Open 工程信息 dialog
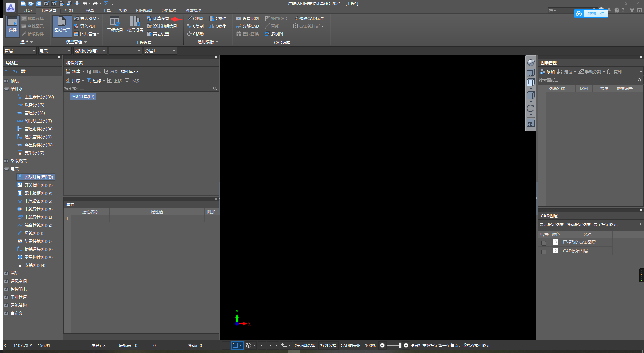 [115, 24]
